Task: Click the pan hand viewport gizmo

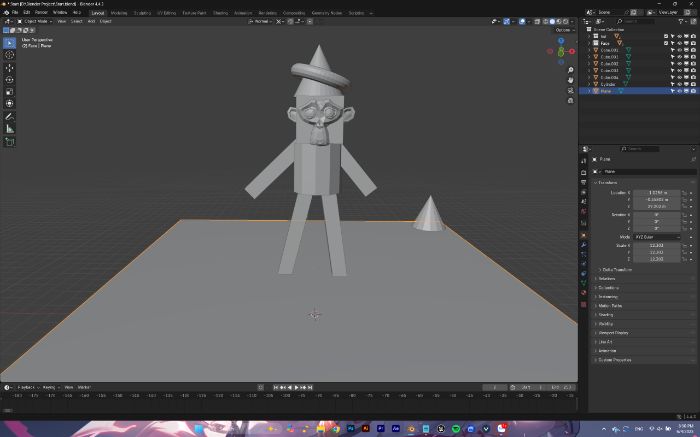Action: coord(571,80)
